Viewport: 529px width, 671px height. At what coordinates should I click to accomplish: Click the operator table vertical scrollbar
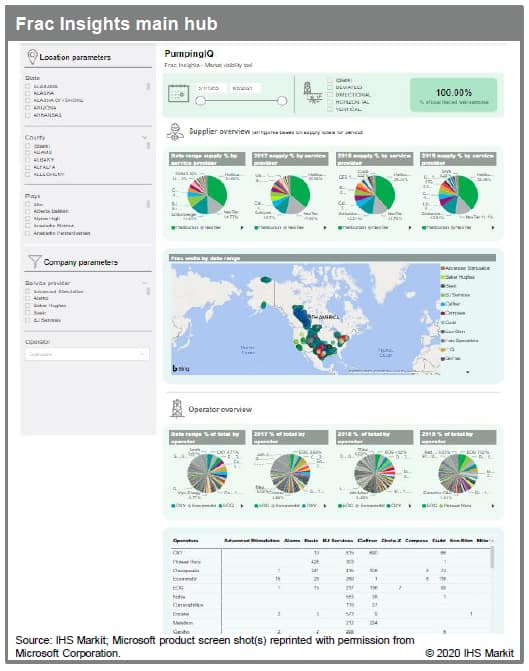[492, 558]
